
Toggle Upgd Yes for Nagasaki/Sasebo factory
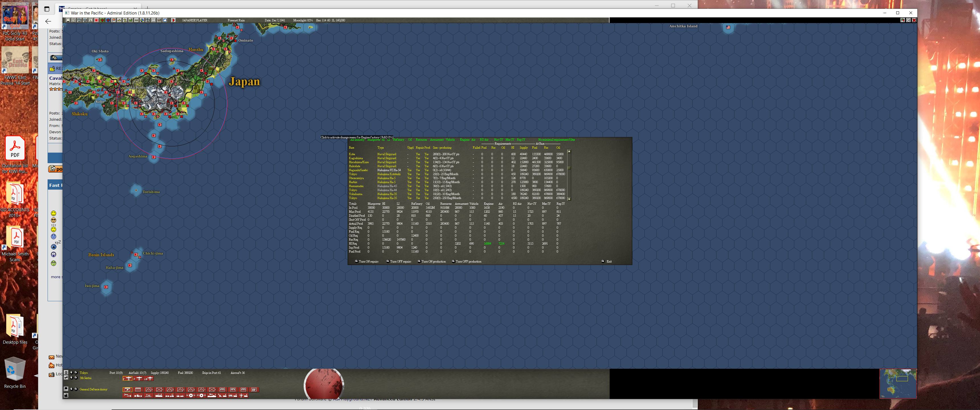click(x=409, y=170)
